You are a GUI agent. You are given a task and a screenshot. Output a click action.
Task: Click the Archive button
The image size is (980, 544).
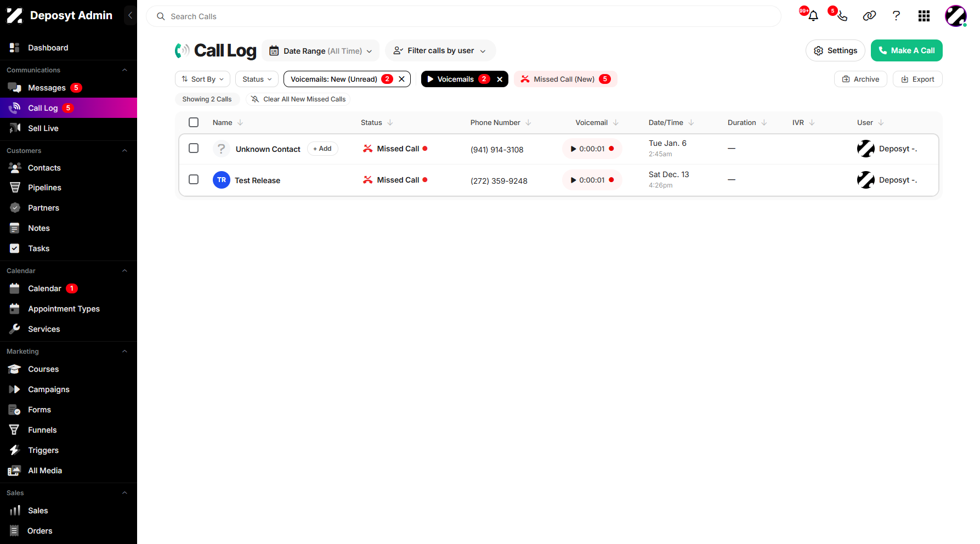point(860,79)
